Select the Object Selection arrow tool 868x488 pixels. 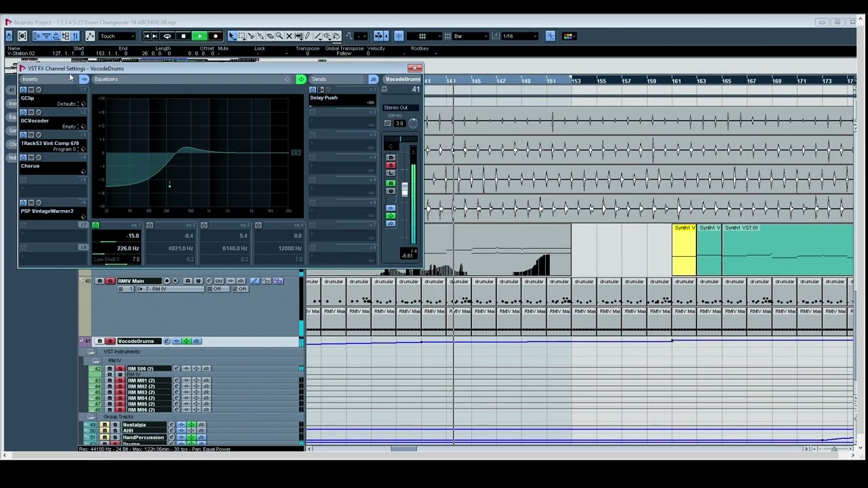[232, 36]
